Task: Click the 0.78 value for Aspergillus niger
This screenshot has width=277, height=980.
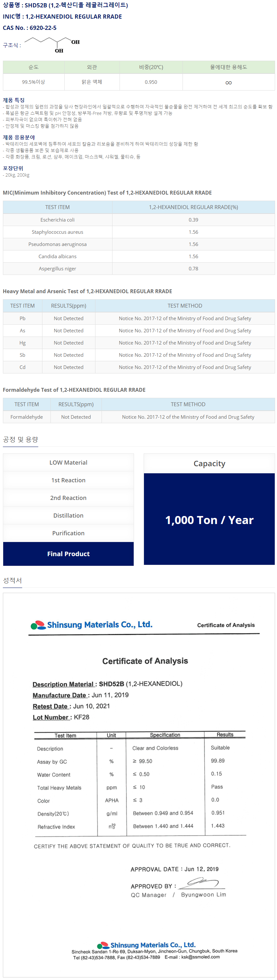Action: pyautogui.click(x=193, y=268)
